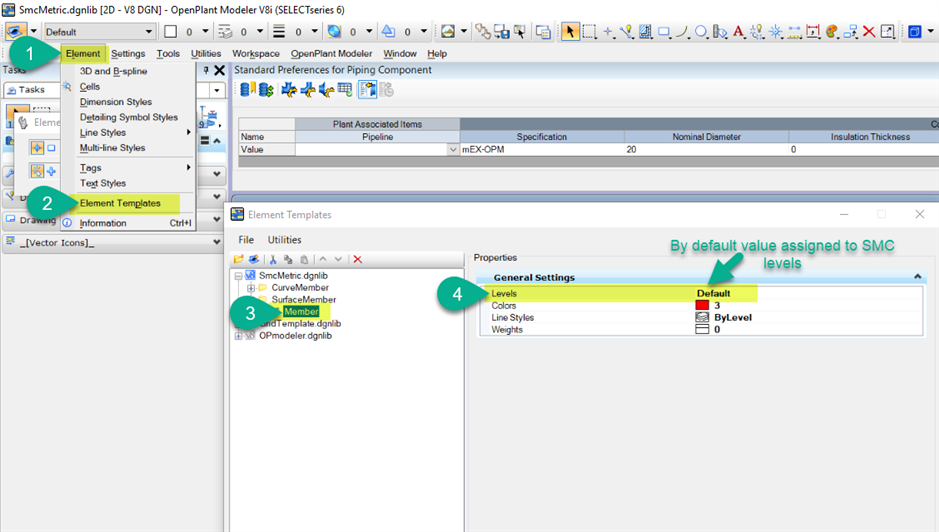Select Dimension Styles menu entry
This screenshot has height=532, width=939.
[x=116, y=102]
